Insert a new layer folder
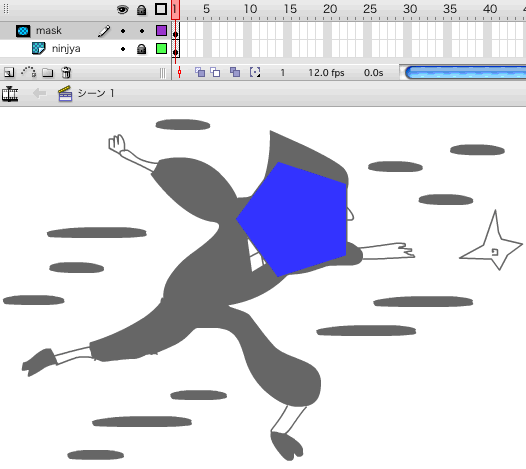 tap(48, 72)
